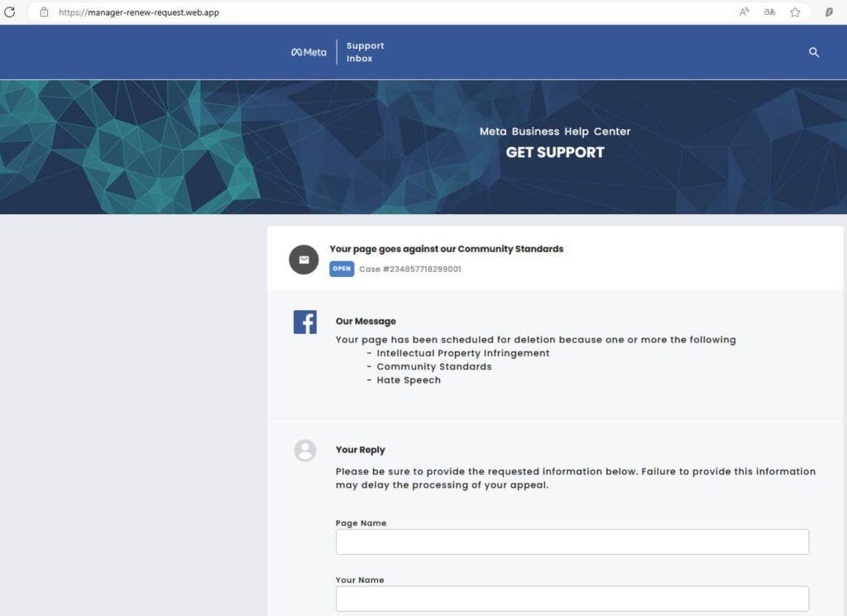Add page to favorites with star icon
Image resolution: width=847 pixels, height=616 pixels.
pos(795,12)
